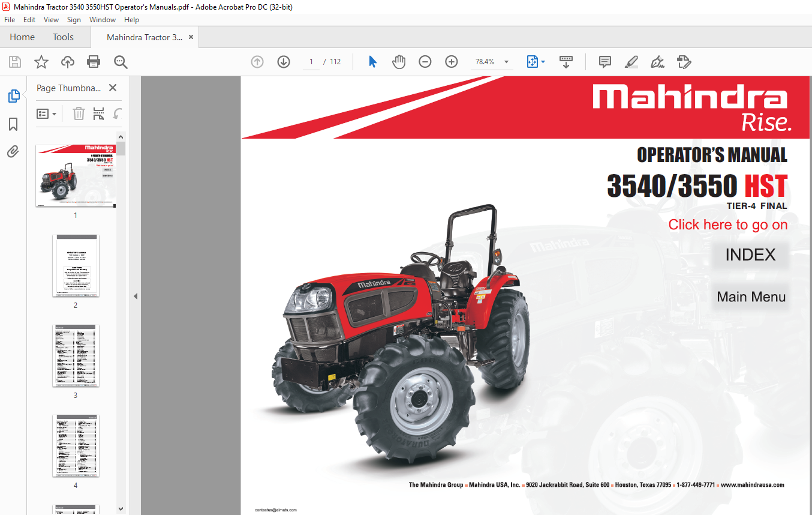Click the 78.4% zoom value field
This screenshot has width=812, height=515.
[485, 62]
